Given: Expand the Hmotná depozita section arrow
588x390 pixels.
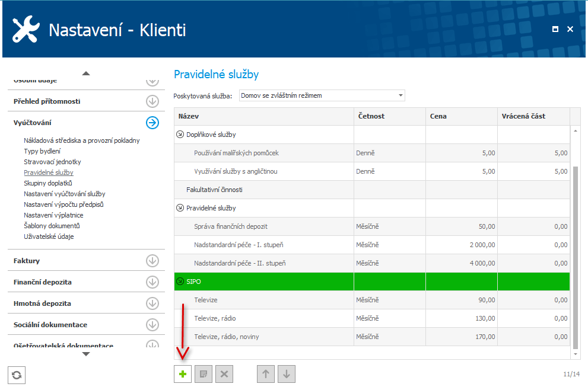Looking at the screenshot, I should pyautogui.click(x=152, y=303).
